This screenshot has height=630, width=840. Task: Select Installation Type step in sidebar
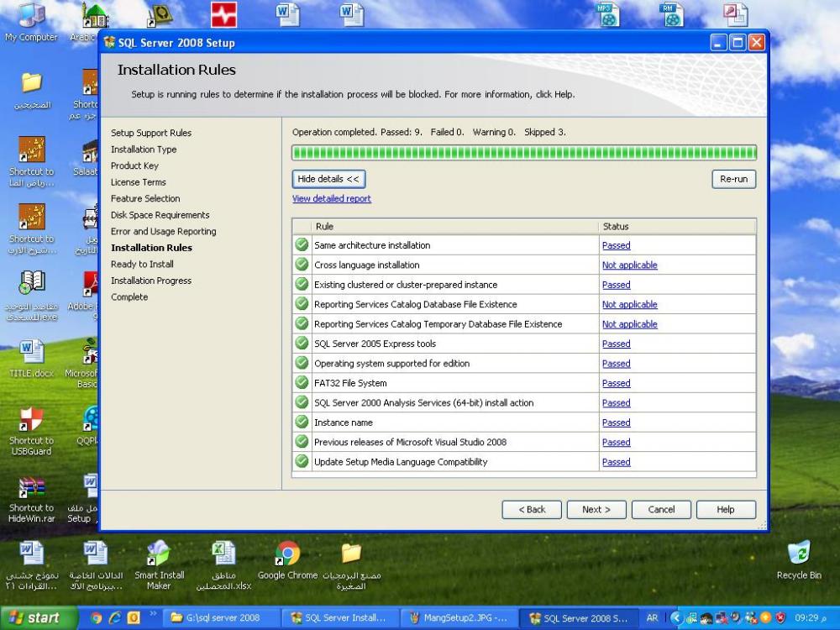pos(144,150)
